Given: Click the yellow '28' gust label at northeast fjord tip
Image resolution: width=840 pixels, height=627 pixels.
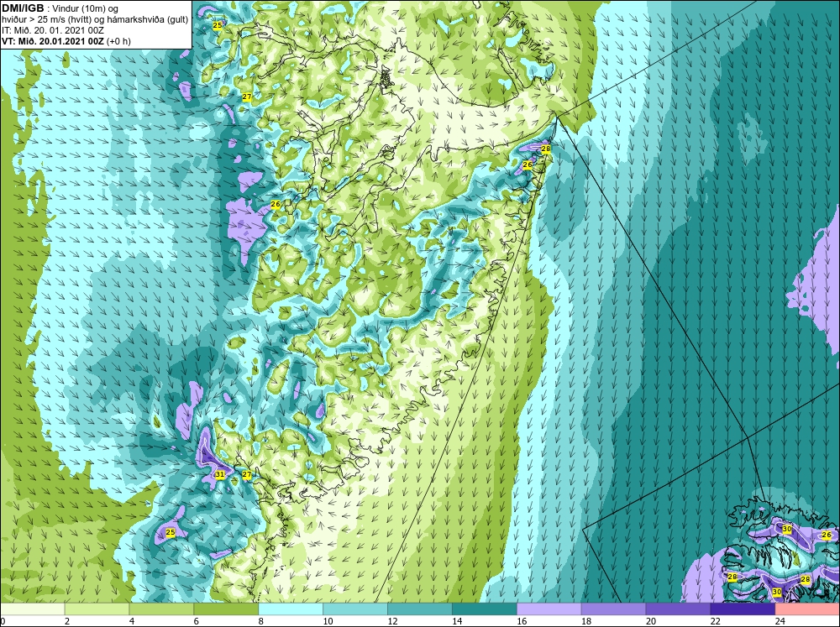Looking at the screenshot, I should 545,149.
